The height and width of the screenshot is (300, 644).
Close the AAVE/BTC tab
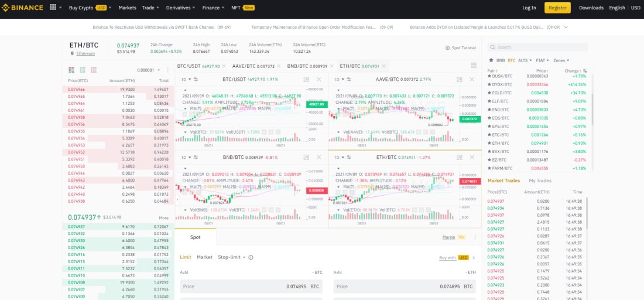point(279,66)
